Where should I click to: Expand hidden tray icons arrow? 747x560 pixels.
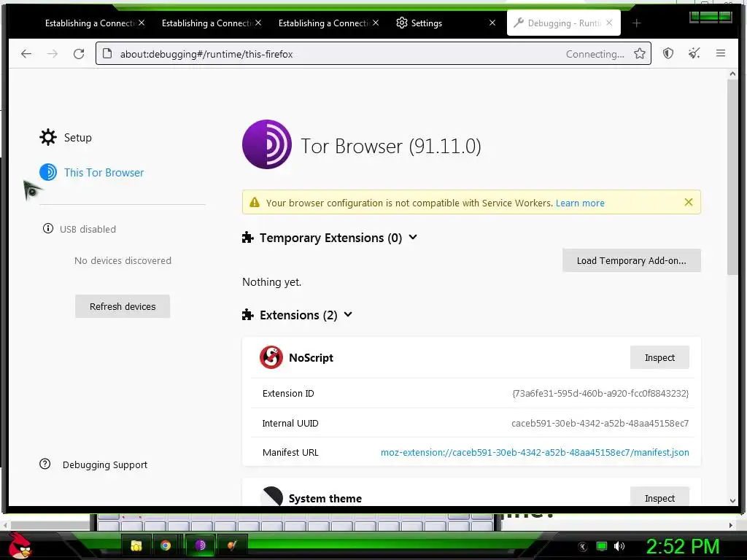coord(582,547)
